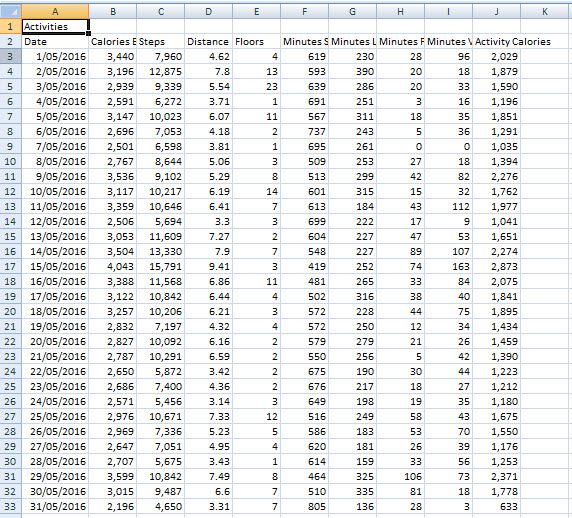Click distance value 9.41
This screenshot has height=518, width=572.
[208, 266]
